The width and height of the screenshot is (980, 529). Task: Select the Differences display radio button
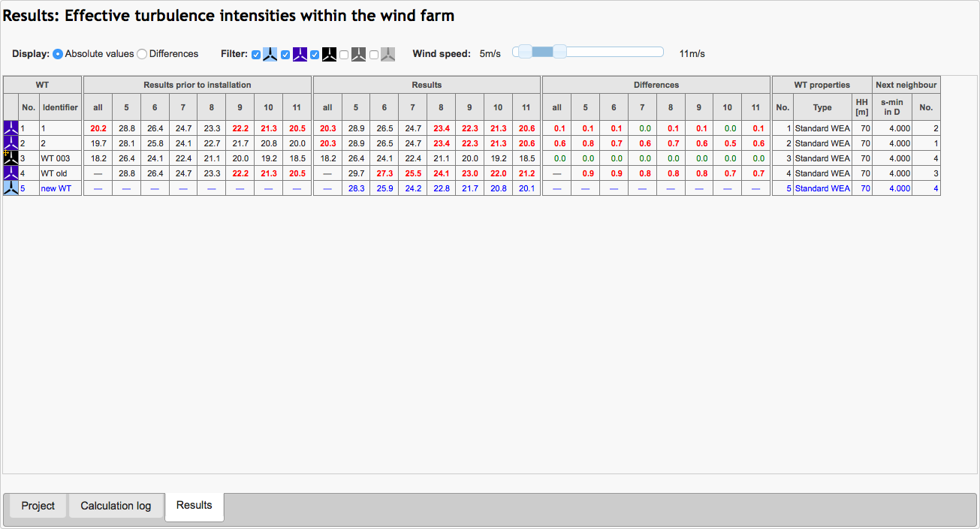142,54
